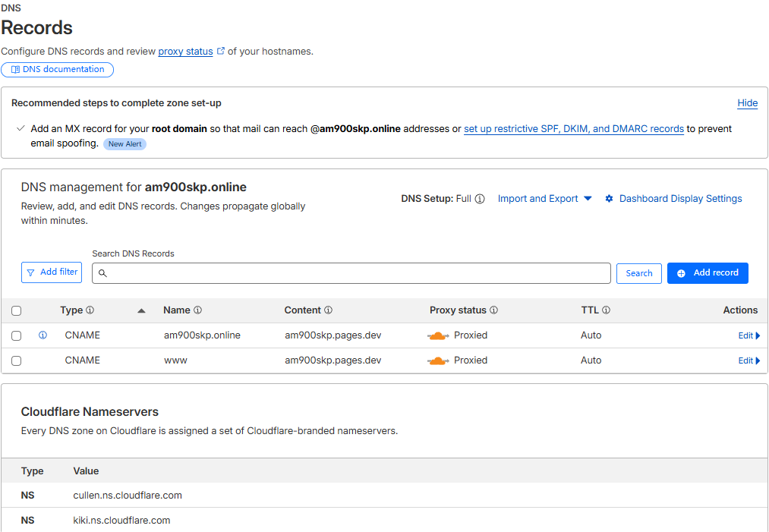Click the gear icon for display settings
The height and width of the screenshot is (532, 769).
pos(609,199)
